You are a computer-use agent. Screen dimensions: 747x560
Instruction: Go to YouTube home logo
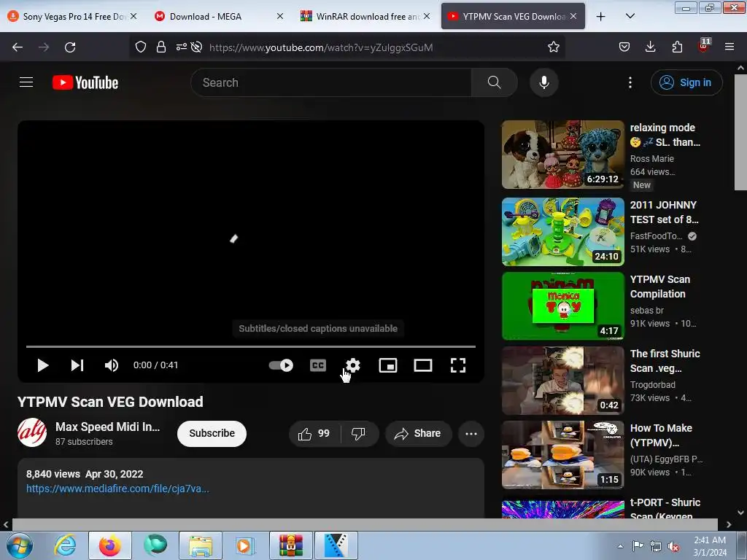pos(85,82)
